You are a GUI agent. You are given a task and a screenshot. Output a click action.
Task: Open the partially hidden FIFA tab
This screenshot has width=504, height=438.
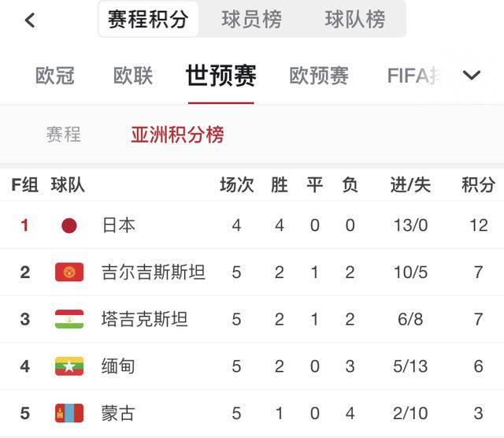[x=413, y=76]
